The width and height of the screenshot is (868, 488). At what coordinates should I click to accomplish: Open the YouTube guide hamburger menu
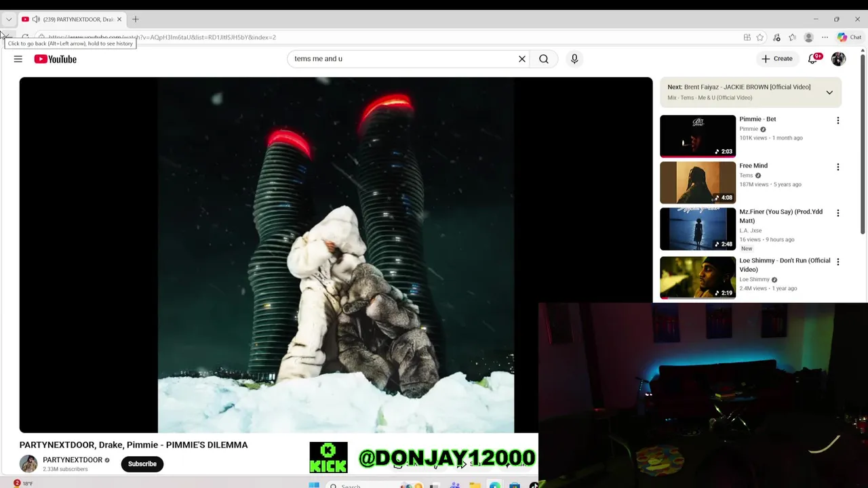(18, 59)
